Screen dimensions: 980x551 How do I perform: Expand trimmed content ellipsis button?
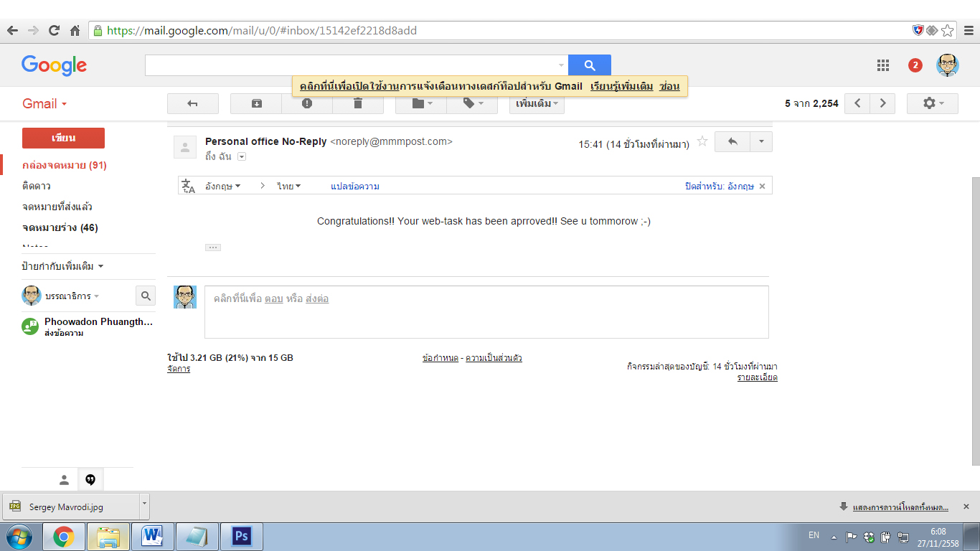(213, 248)
